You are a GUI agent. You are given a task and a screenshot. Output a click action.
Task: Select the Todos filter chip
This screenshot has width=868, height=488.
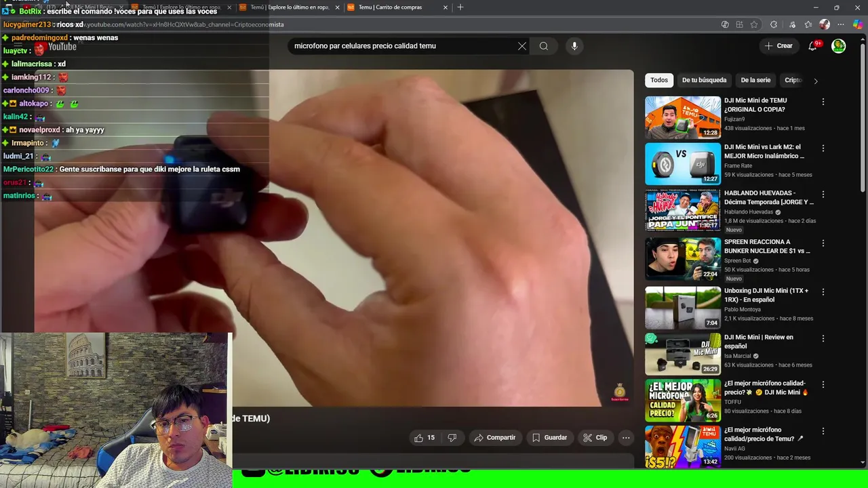[x=659, y=80]
